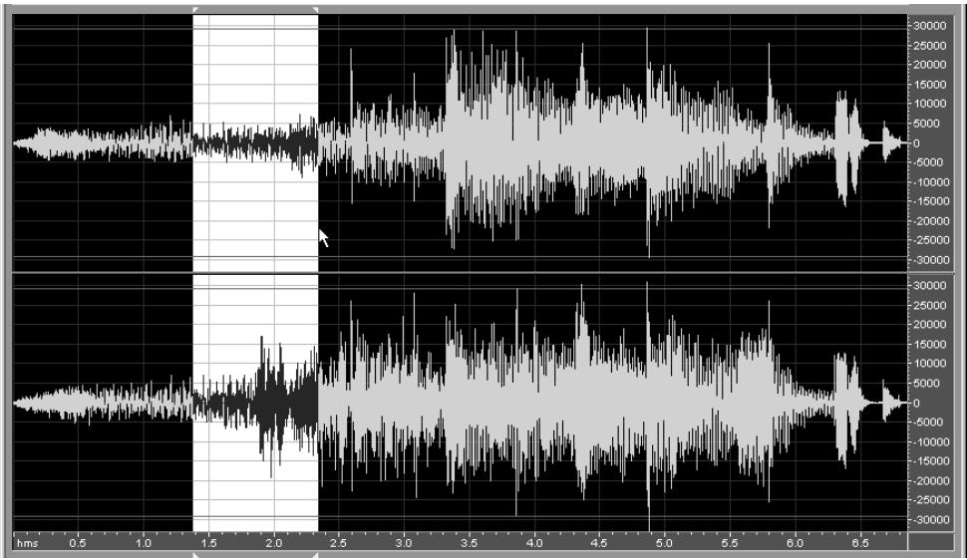Click -15000 on the upper channel amplitude scale

pos(929,201)
